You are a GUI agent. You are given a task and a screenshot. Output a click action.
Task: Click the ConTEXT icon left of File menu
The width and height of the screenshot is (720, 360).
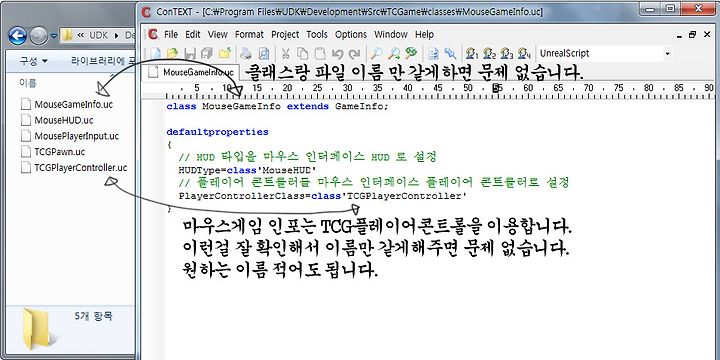(152, 34)
